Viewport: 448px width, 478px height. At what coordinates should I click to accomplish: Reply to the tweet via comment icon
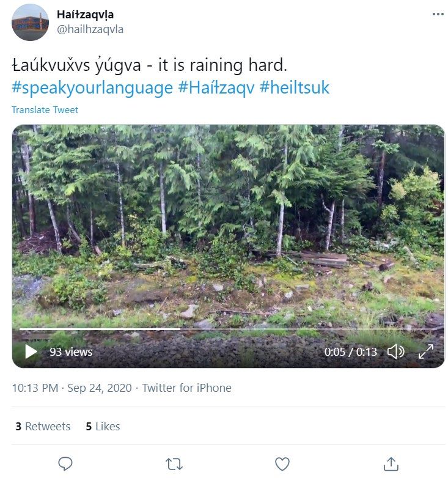[65, 464]
